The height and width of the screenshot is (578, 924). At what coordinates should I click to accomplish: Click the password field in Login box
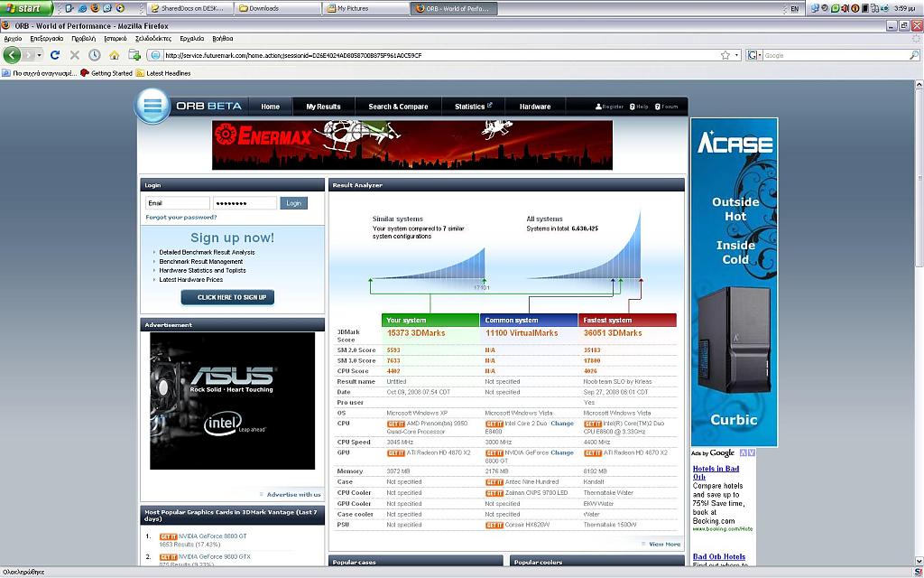click(x=245, y=203)
